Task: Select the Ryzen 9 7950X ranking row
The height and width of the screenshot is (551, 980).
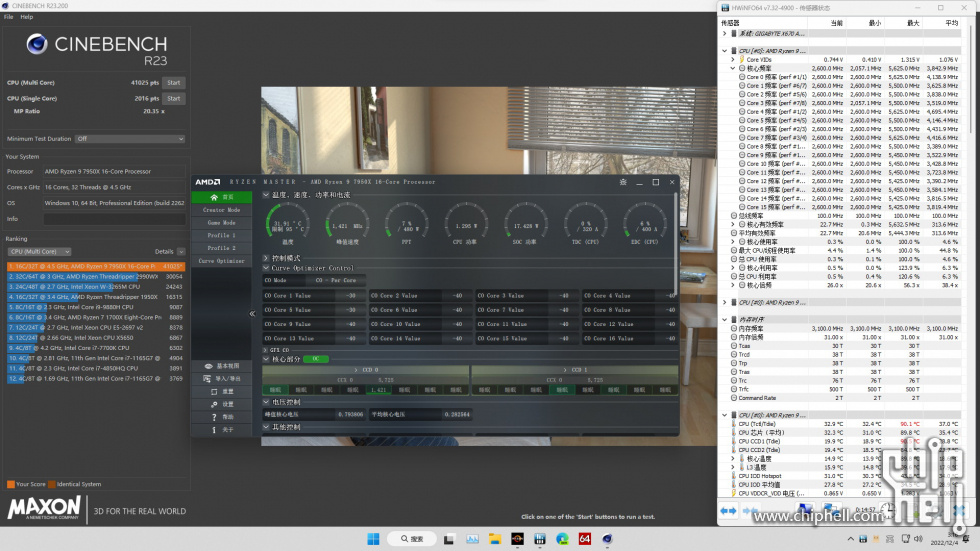Action: coord(96,266)
